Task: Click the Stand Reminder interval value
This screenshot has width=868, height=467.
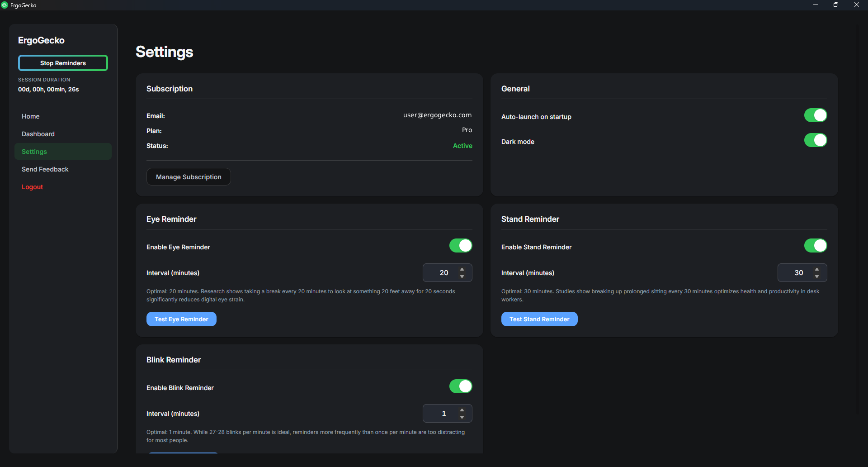Action: click(x=798, y=272)
